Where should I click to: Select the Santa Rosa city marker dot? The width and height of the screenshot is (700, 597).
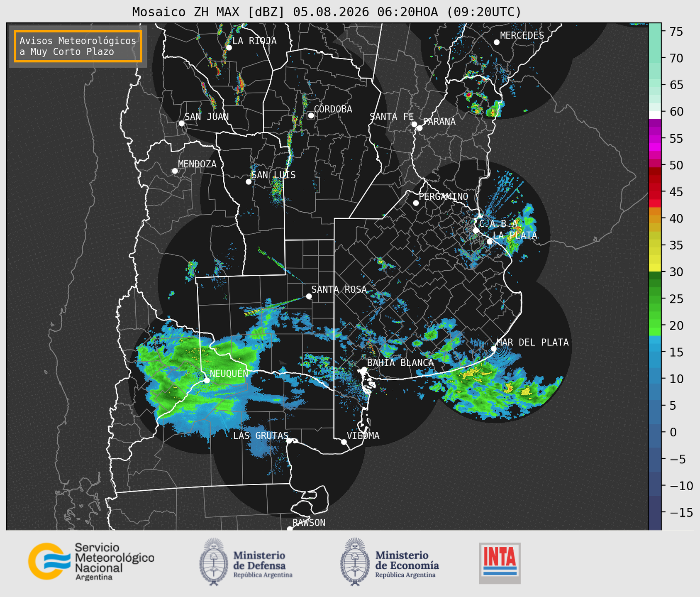click(309, 296)
